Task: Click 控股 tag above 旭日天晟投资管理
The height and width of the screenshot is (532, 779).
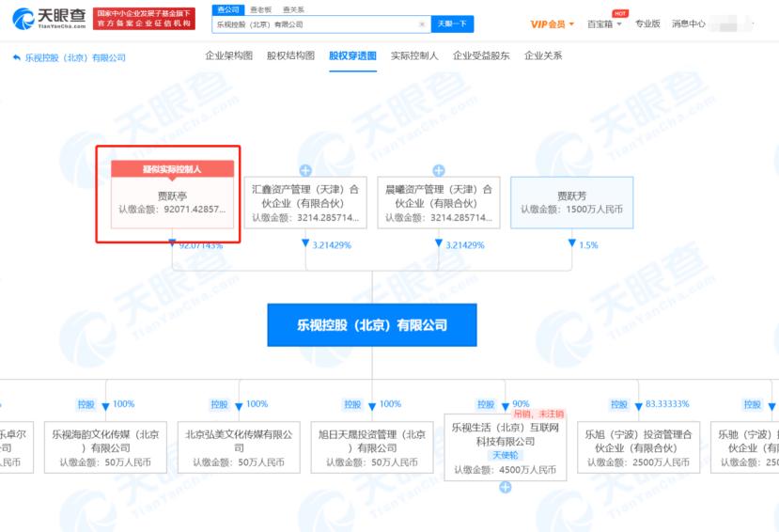Action: (352, 404)
